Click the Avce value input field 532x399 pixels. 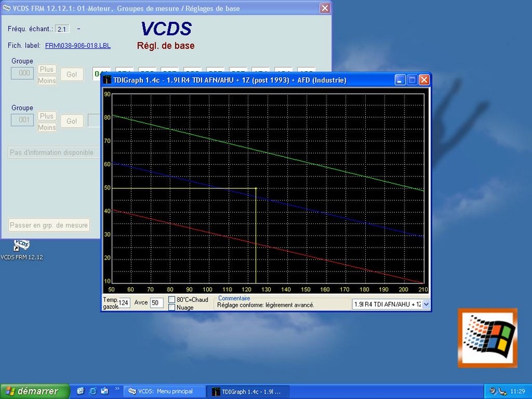(157, 303)
